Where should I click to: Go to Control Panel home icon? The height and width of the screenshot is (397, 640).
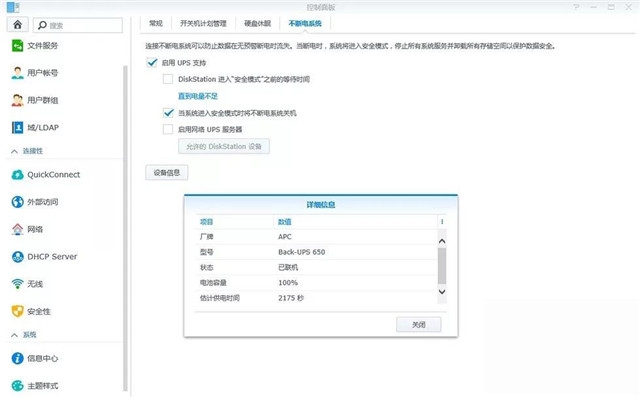(18, 25)
